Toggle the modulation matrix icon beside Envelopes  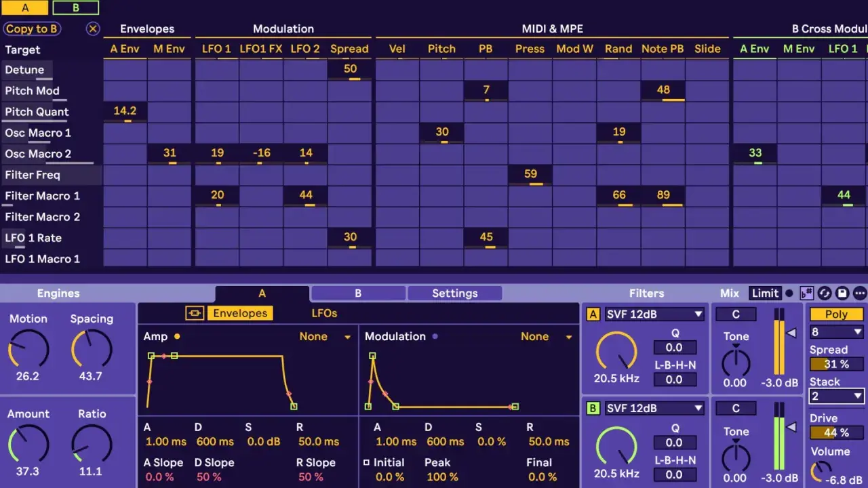click(195, 313)
